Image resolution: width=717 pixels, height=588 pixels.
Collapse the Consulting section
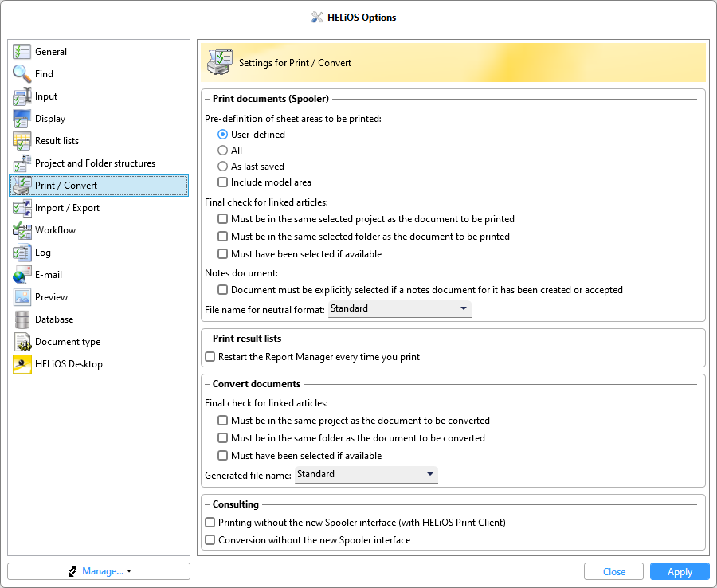[x=207, y=504]
